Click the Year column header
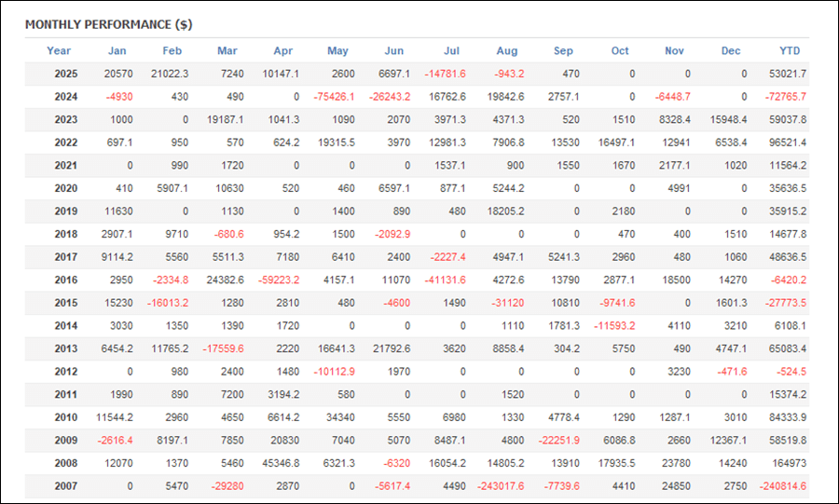The height and width of the screenshot is (504, 839). [x=59, y=51]
